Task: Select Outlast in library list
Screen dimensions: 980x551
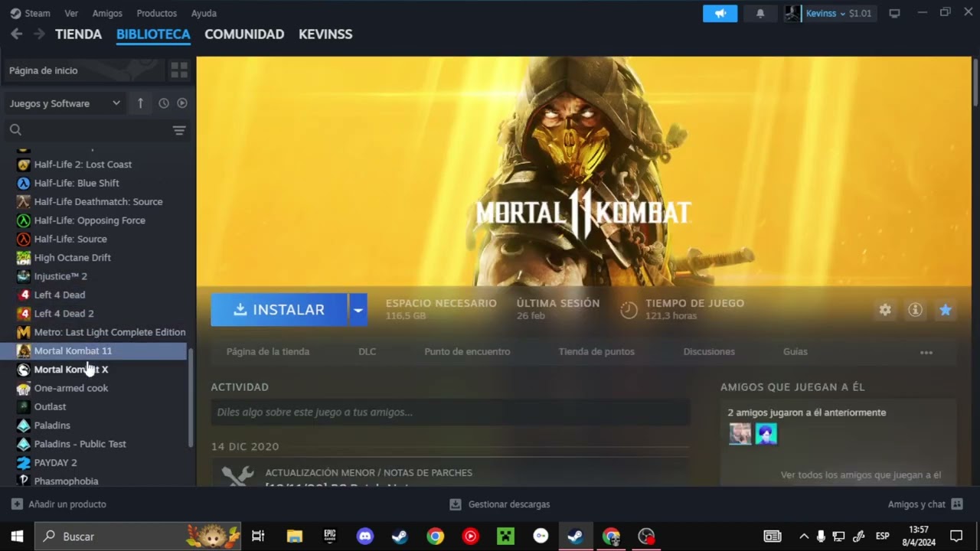Action: pos(50,407)
